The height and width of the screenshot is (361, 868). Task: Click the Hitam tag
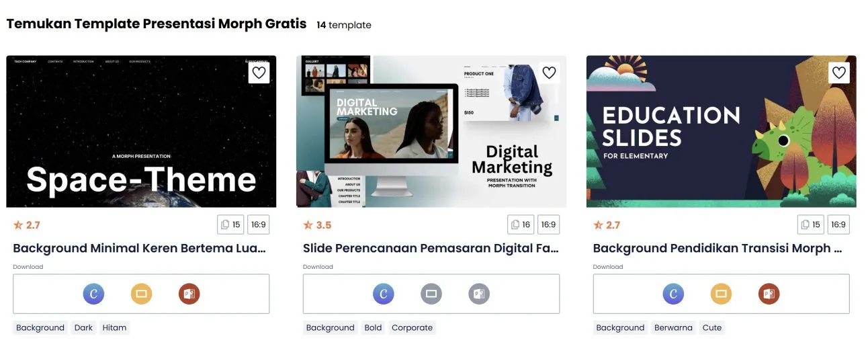(x=114, y=327)
